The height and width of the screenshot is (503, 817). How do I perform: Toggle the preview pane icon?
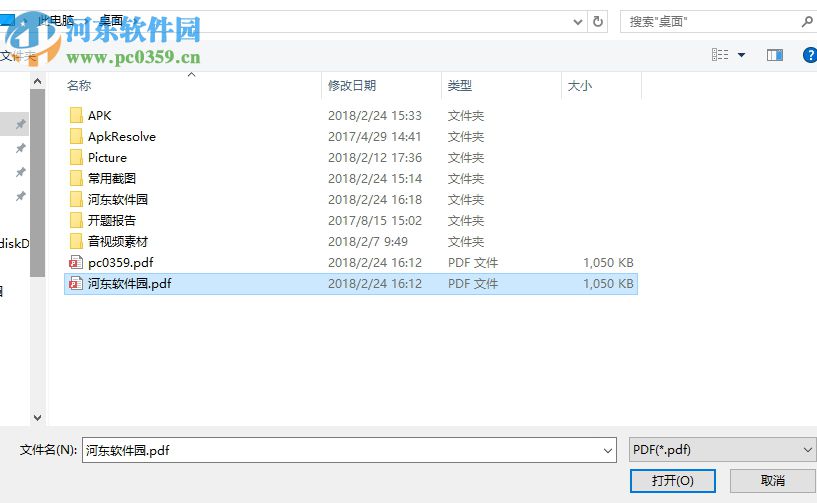(x=775, y=55)
